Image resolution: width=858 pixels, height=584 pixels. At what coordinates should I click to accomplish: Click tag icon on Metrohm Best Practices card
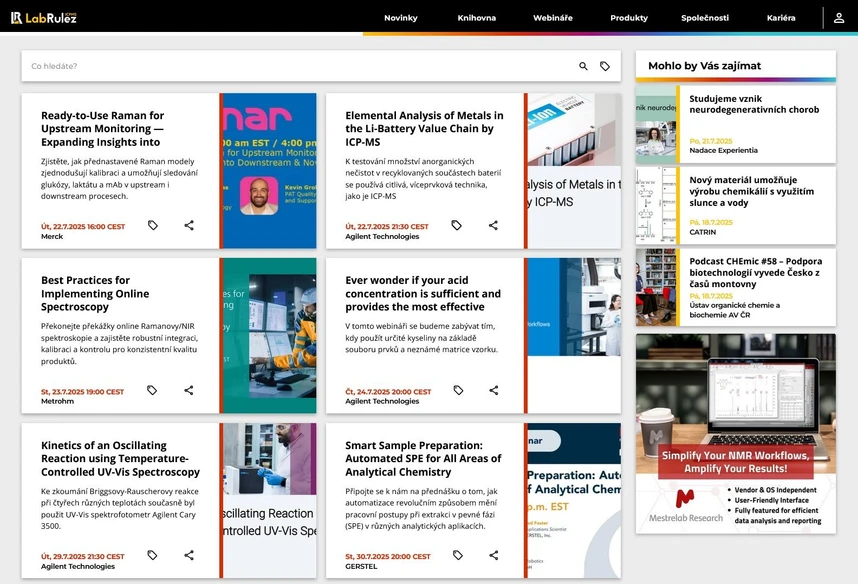pyautogui.click(x=153, y=390)
